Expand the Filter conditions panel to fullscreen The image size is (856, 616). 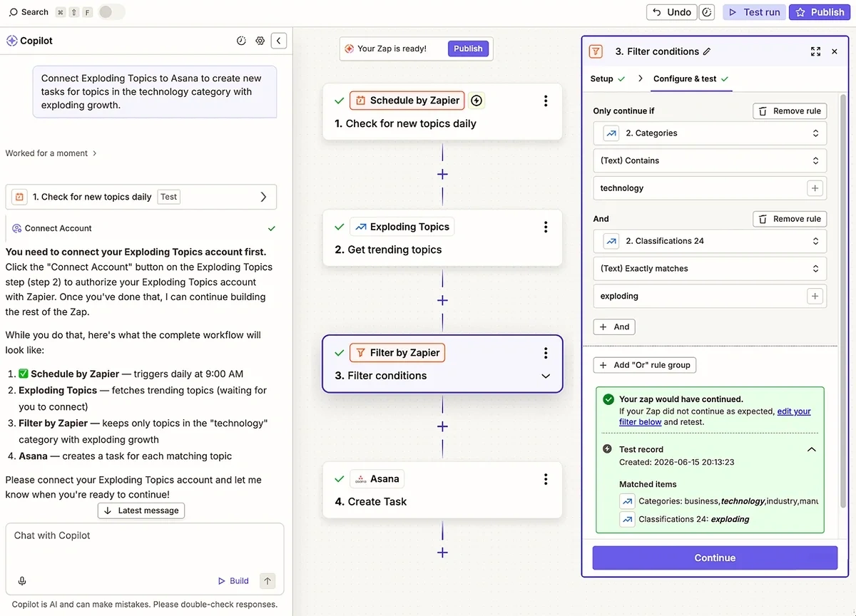click(x=815, y=51)
